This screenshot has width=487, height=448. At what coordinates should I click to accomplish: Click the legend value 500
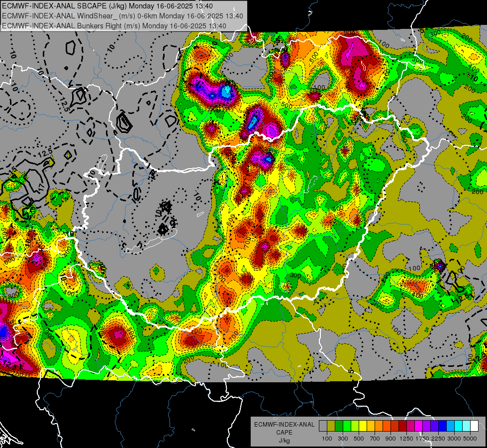359,439
